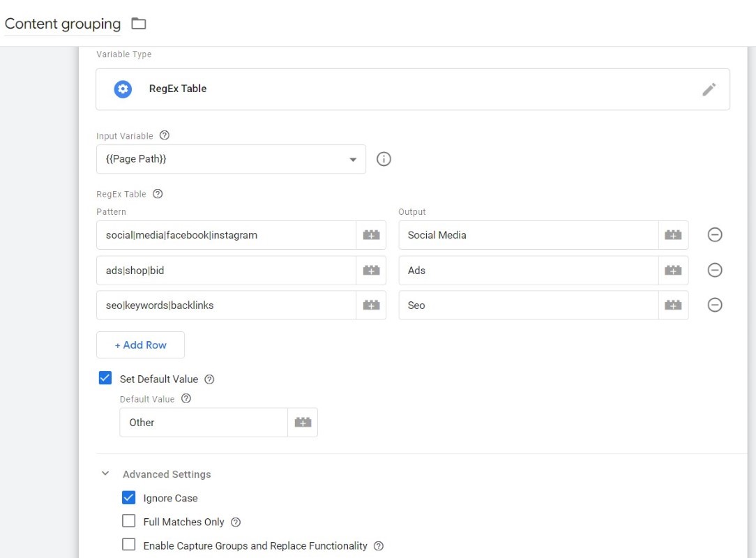This screenshot has width=756, height=558.
Task: Uncheck Set Default Value checkbox
Action: coord(105,377)
